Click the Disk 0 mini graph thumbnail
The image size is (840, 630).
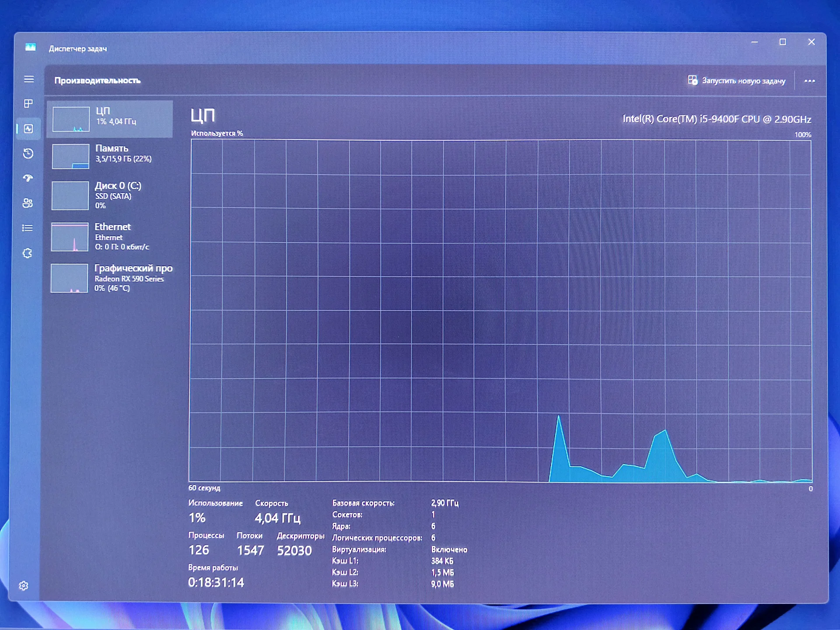(70, 196)
